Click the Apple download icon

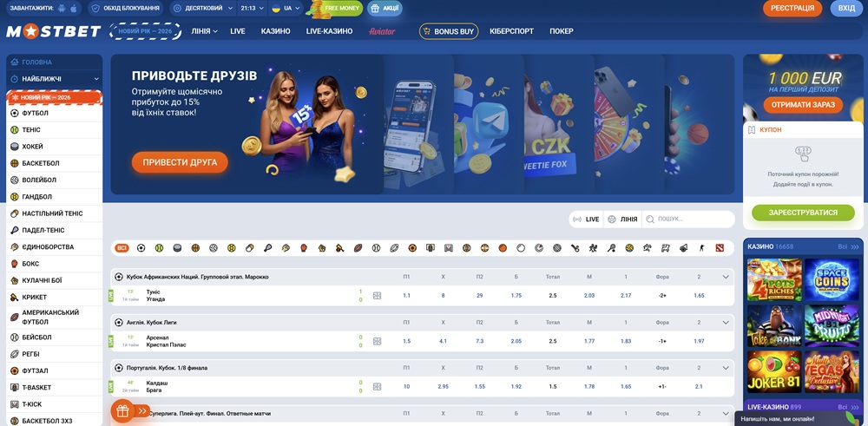[x=73, y=8]
